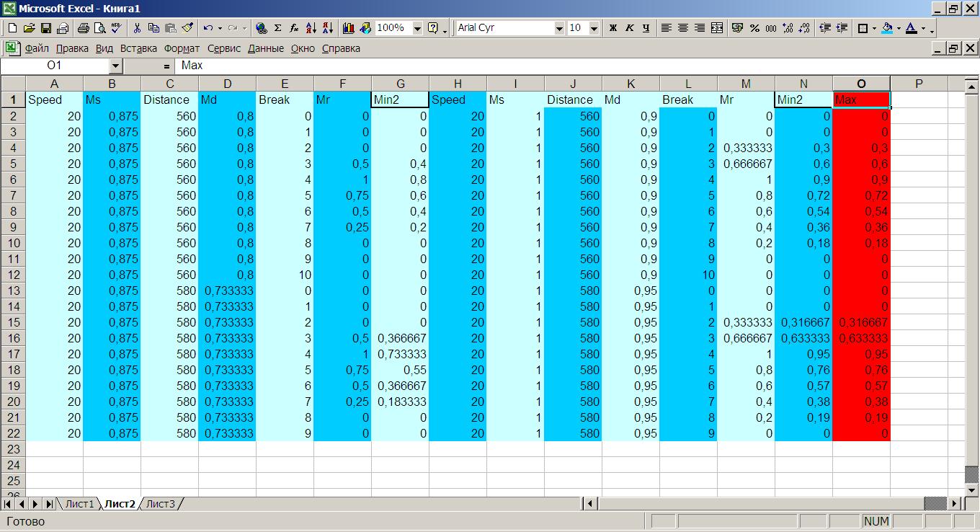Apply percent style with % icon

754,28
